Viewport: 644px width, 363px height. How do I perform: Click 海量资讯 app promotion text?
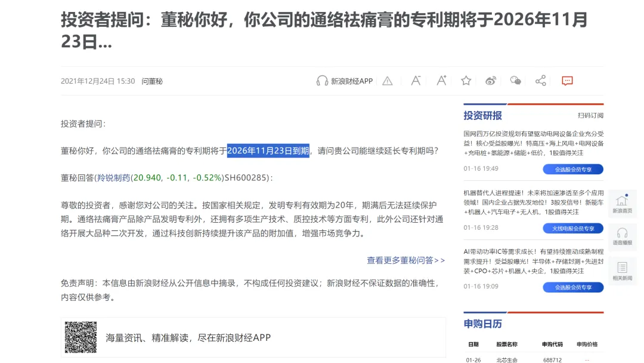[x=188, y=337]
